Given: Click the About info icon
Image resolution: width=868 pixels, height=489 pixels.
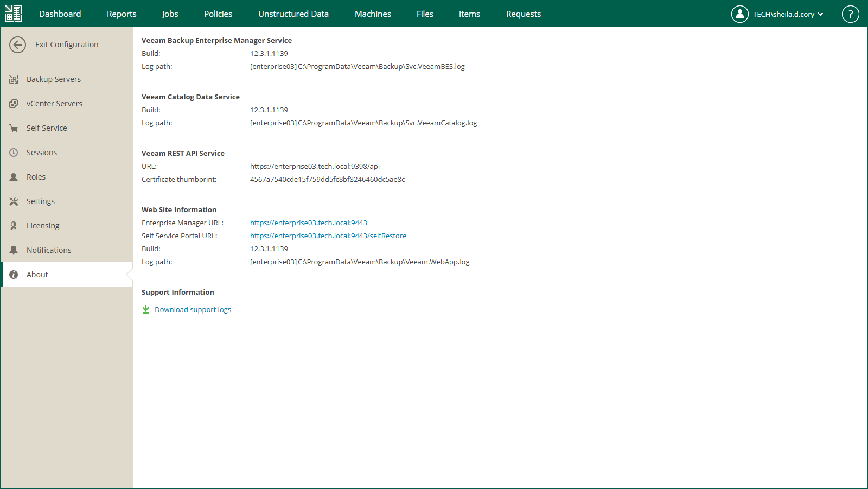Looking at the screenshot, I should click(x=14, y=275).
